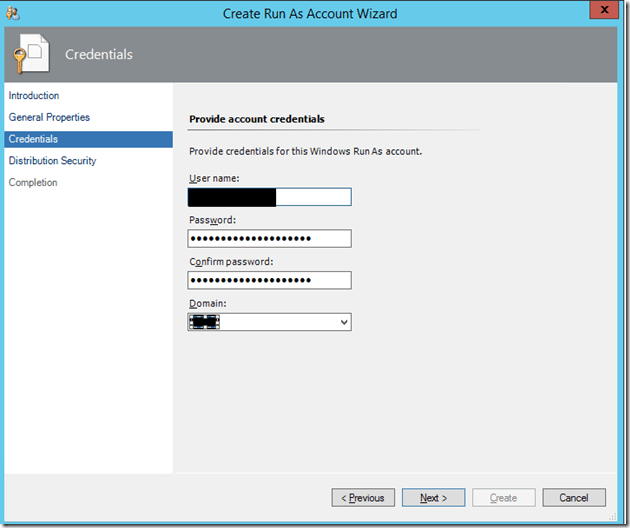Image resolution: width=630 pixels, height=528 pixels.
Task: Click the 'Domain:' label
Action: coord(206,303)
